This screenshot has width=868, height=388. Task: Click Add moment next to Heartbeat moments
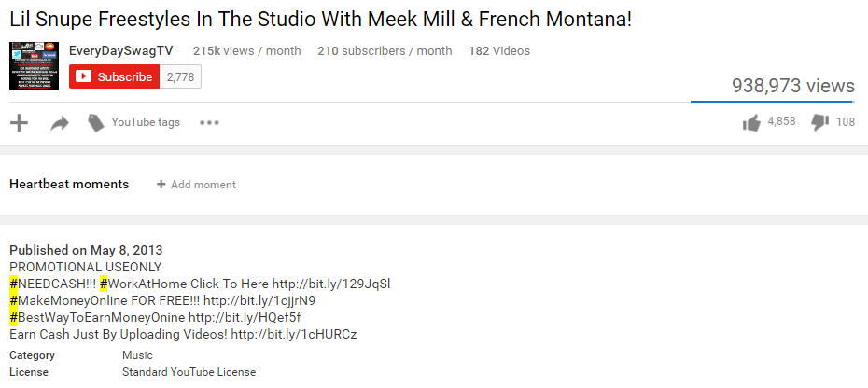tap(196, 185)
